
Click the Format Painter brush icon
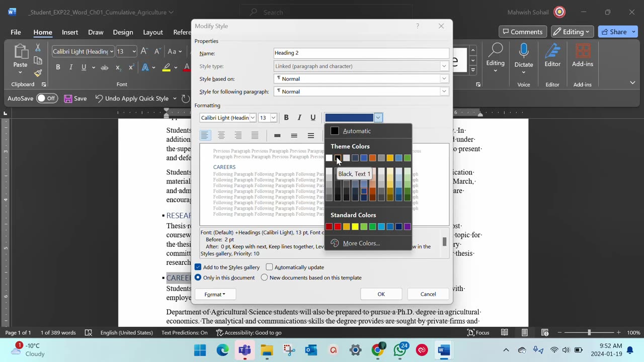(x=38, y=73)
